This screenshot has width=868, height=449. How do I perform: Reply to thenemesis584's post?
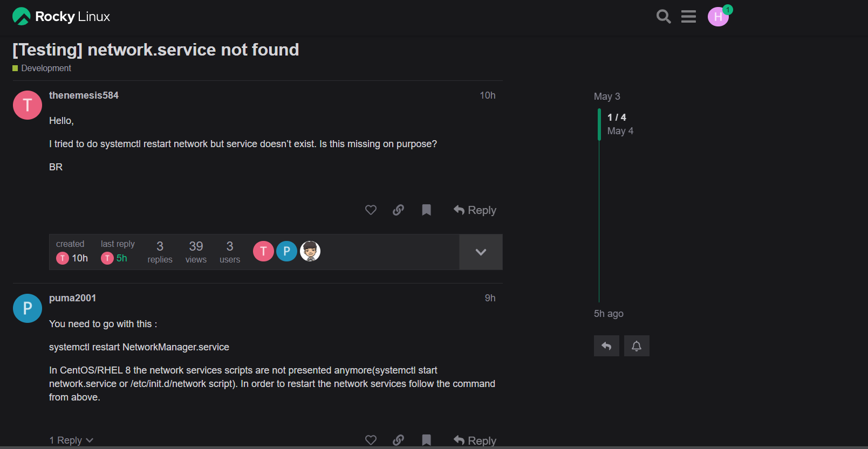pos(475,210)
